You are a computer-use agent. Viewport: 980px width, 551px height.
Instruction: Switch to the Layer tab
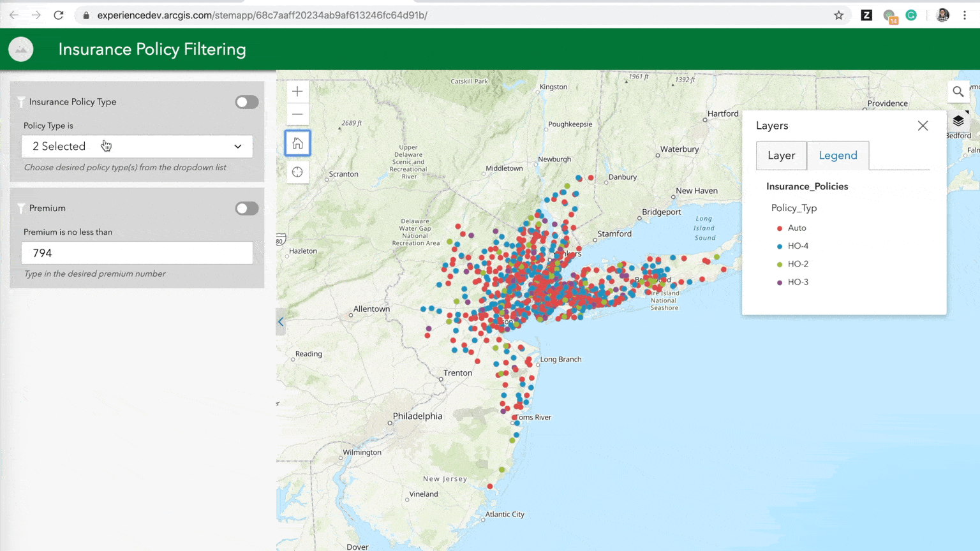(x=782, y=156)
